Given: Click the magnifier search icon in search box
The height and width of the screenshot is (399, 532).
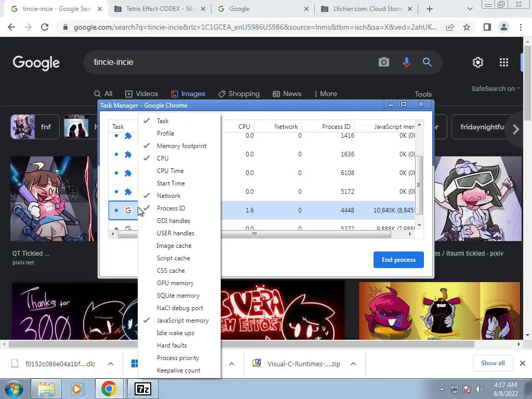Looking at the screenshot, I should coord(427,62).
